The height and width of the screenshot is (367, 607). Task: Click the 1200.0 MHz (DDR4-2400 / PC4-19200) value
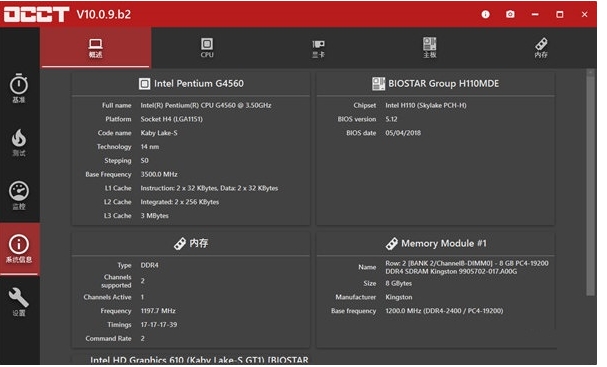[x=444, y=311]
